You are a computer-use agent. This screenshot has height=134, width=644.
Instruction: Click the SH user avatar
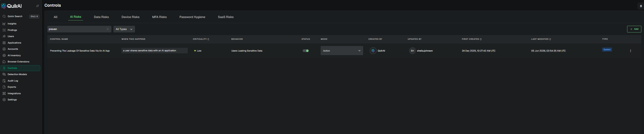click(412, 51)
